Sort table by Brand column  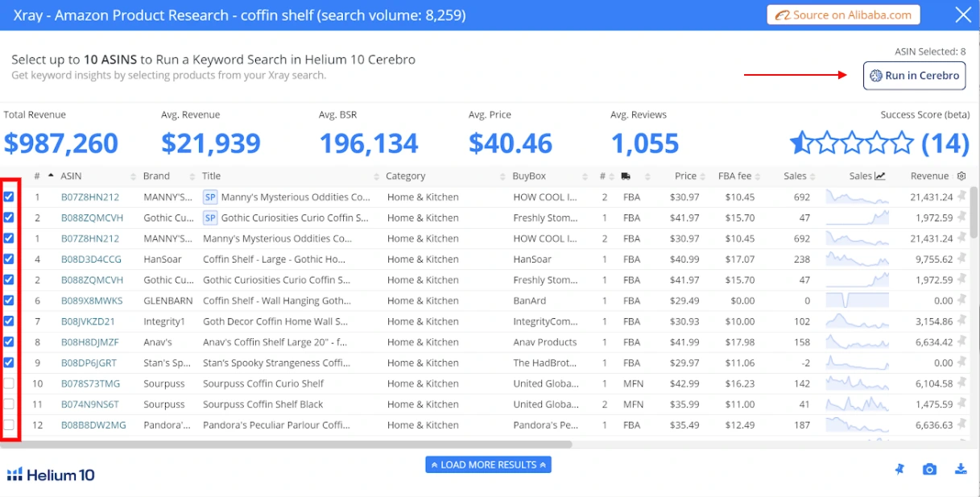click(x=156, y=176)
